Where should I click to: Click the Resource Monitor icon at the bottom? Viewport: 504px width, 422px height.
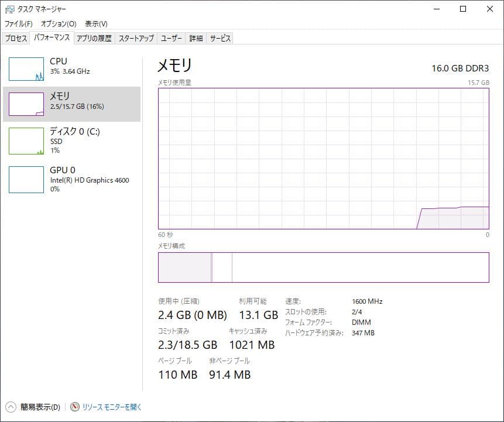coord(74,406)
